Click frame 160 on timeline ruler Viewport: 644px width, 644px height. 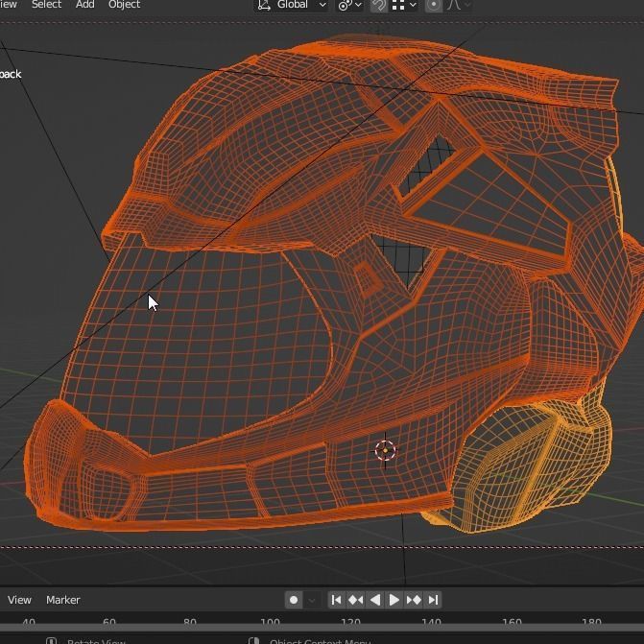click(x=512, y=623)
